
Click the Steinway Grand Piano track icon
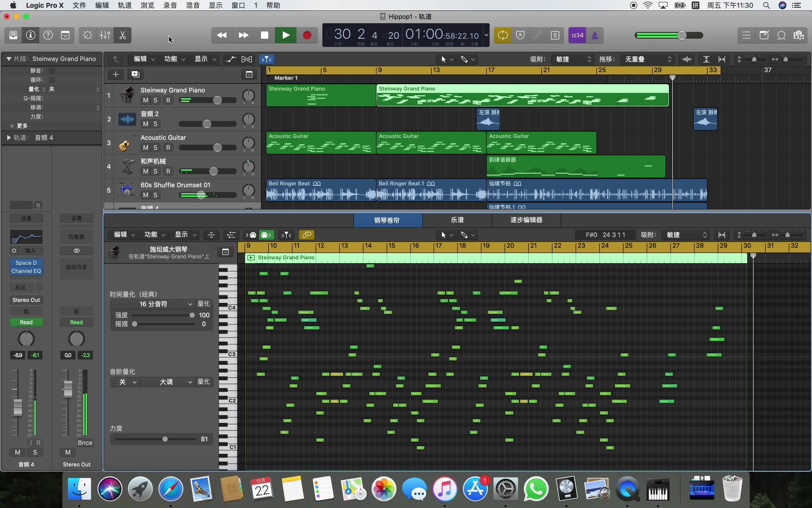tap(127, 95)
